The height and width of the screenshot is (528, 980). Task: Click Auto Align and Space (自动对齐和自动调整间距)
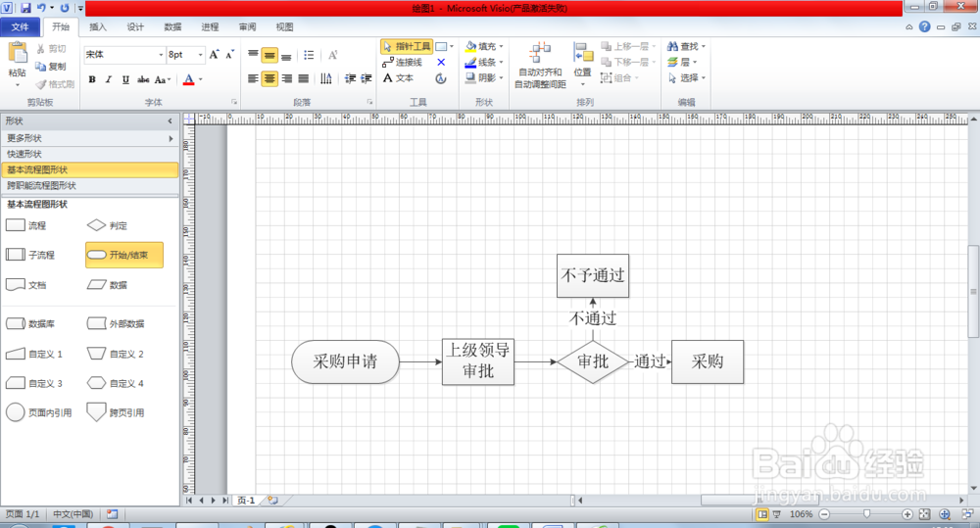[540, 66]
